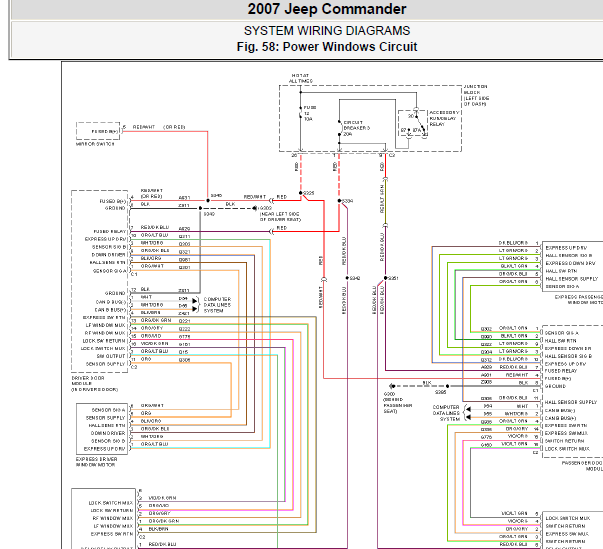Click the 'CIRCUIT BREAKER 3 20A' label
This screenshot has height=549, width=603.
coord(356,128)
